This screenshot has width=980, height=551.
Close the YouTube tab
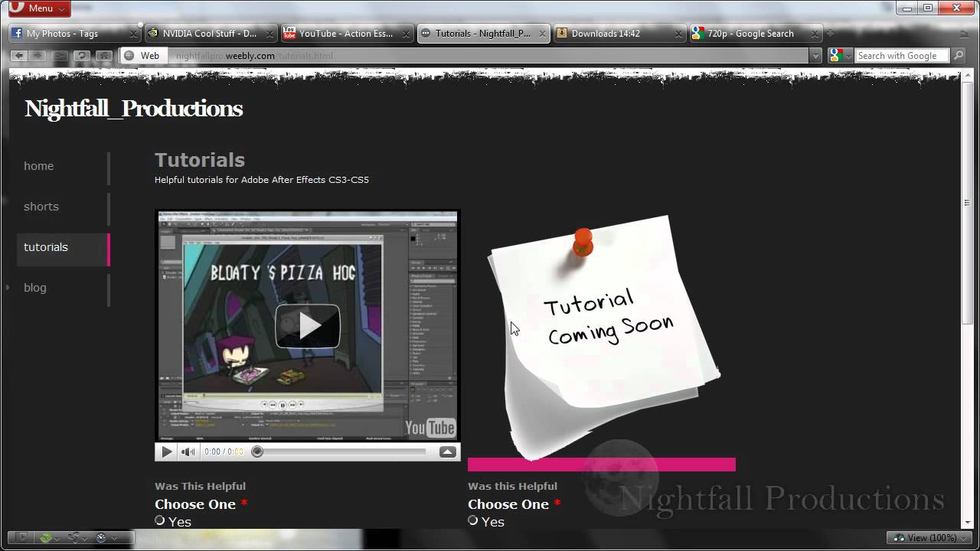[406, 34]
